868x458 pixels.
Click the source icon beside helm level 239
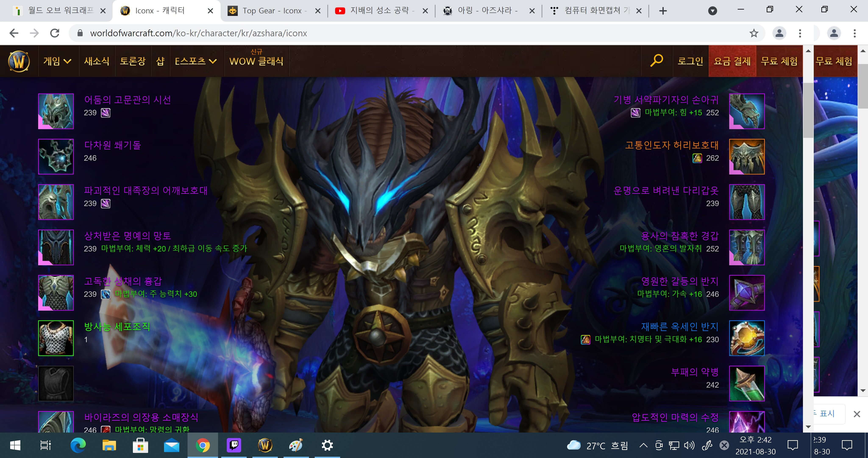(x=106, y=113)
